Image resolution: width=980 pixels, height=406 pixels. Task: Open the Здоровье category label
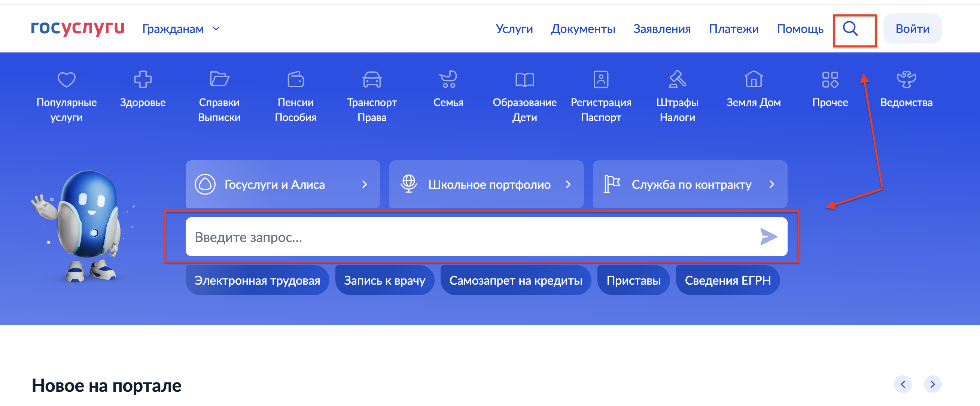143,102
